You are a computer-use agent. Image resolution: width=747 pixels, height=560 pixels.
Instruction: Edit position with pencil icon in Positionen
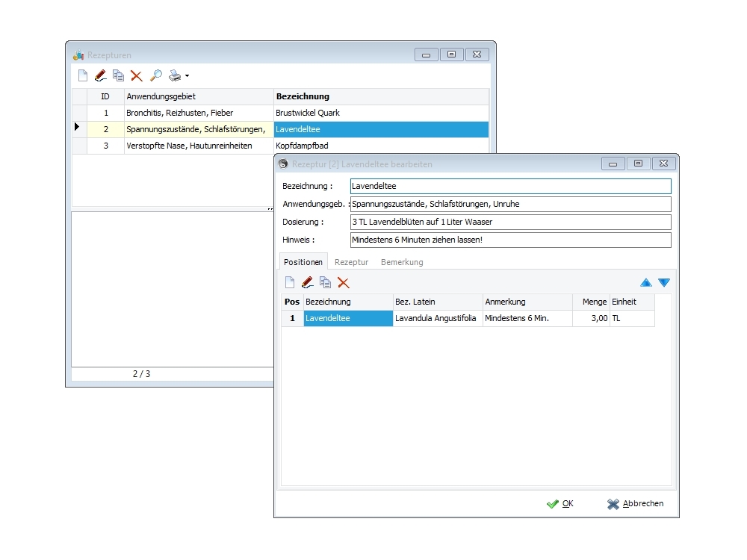[307, 282]
